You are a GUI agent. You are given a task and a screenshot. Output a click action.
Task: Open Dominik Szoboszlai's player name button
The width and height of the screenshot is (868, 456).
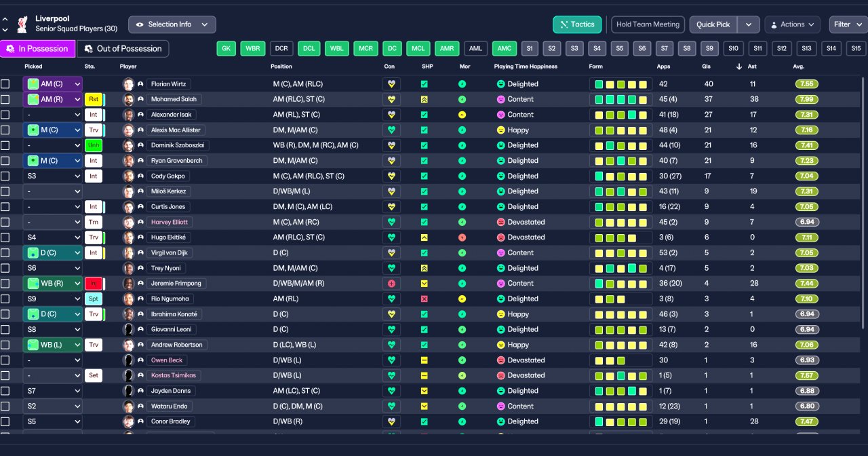pos(178,145)
